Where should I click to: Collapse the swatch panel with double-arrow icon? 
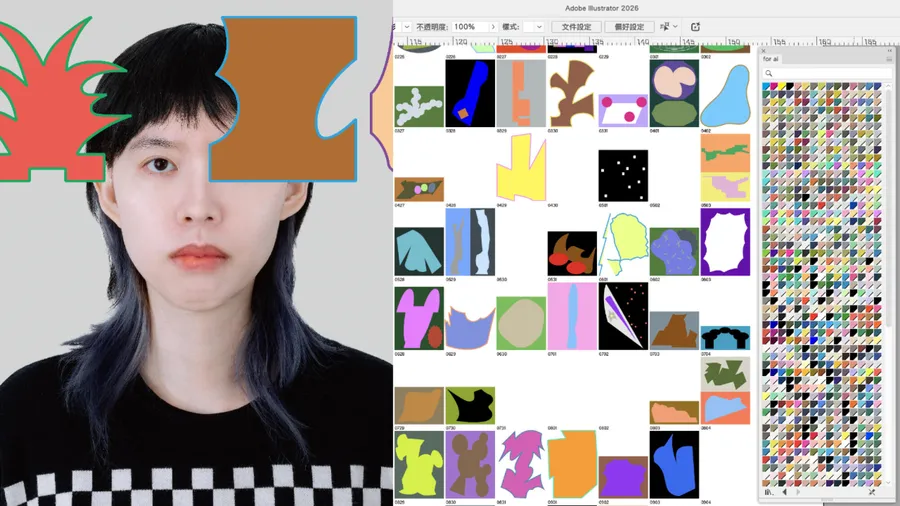click(890, 51)
